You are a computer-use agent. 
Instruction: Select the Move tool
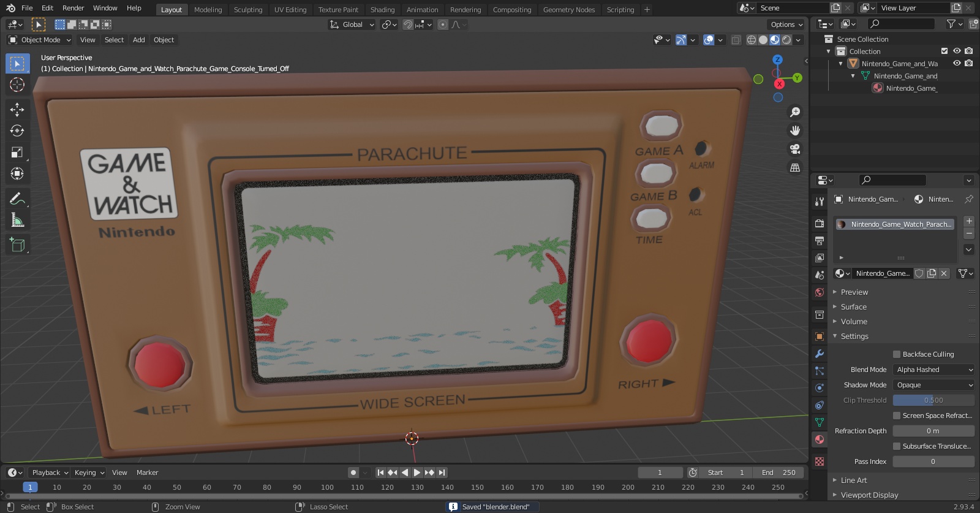[x=17, y=109]
